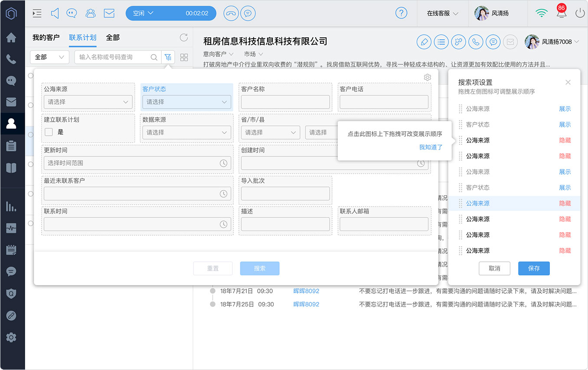The image size is (588, 370).
Task: Click the refresh icon in customer list
Action: (x=184, y=38)
